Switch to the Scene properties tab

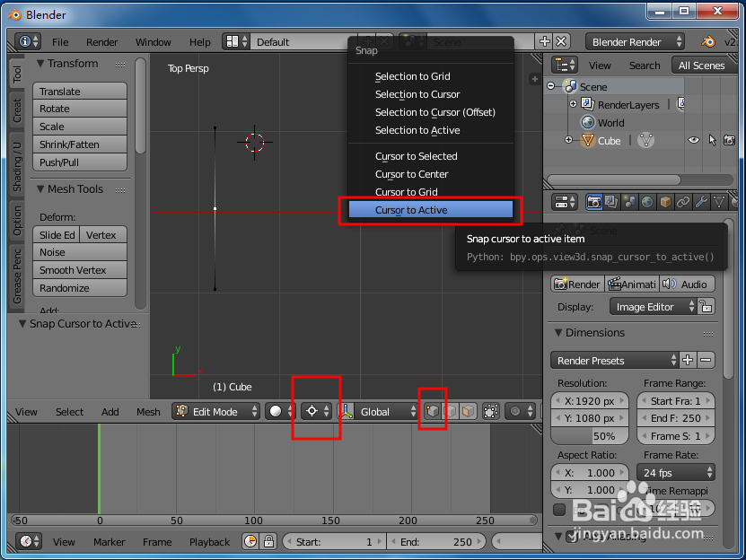click(x=629, y=202)
